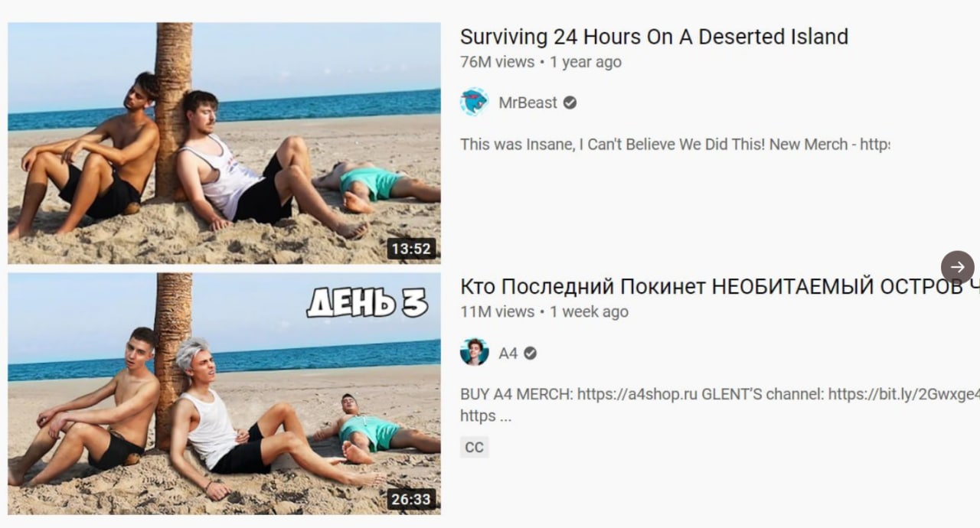The width and height of the screenshot is (980, 528).
Task: Click the 13:52 duration badge
Action: 412,249
